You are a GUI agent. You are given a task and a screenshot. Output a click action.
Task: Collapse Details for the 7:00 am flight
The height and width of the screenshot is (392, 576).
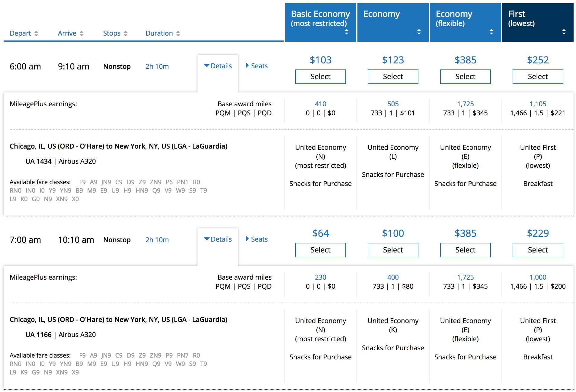(x=218, y=239)
